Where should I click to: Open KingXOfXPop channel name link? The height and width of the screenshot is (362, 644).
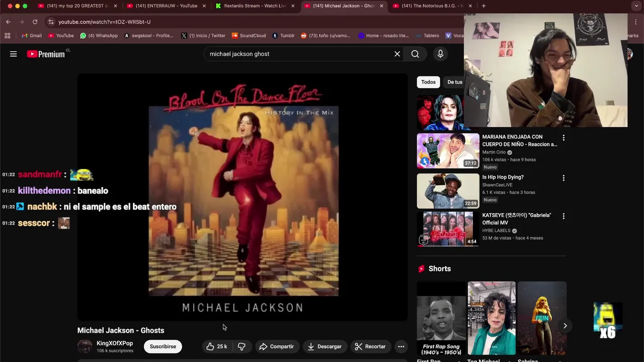(115, 343)
